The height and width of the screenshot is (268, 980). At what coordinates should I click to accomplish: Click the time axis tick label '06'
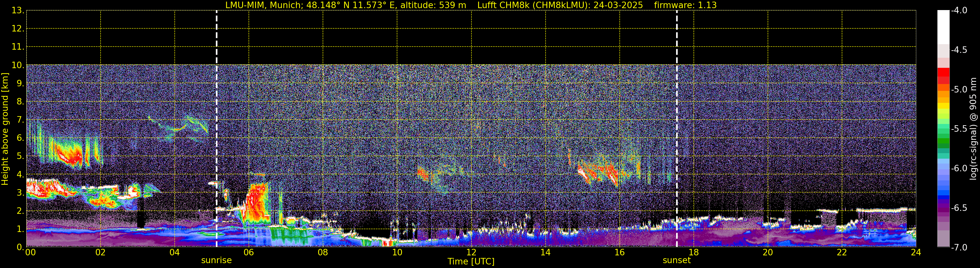tap(248, 252)
